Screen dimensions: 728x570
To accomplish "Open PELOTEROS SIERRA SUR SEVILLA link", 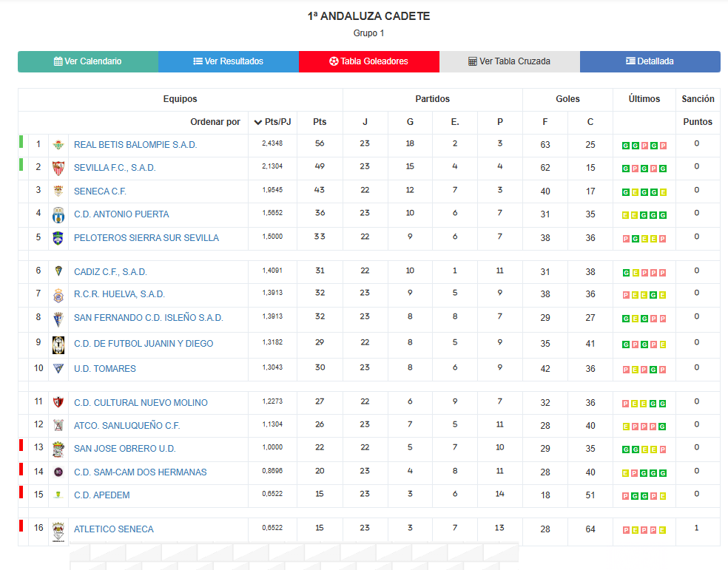I will tap(146, 238).
